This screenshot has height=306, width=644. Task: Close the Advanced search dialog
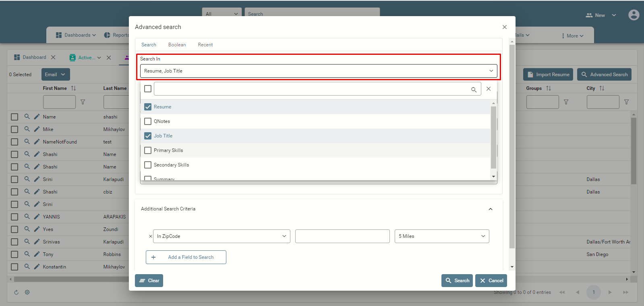pos(504,27)
